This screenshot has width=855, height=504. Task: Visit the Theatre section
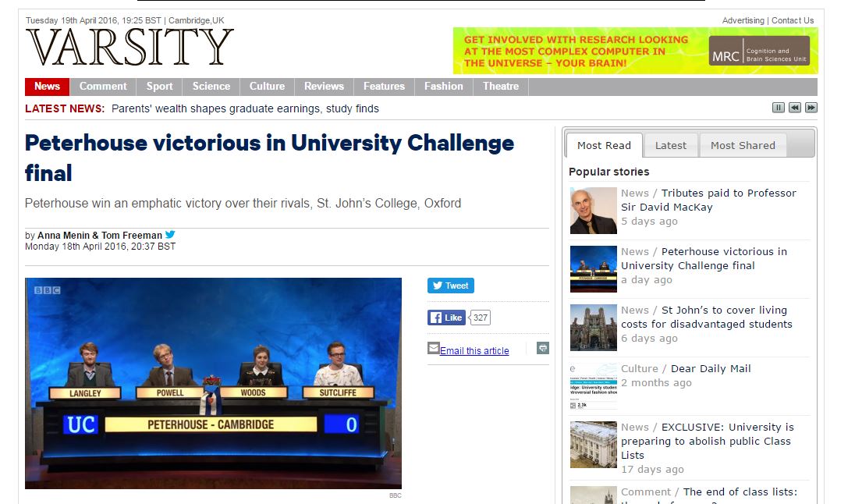pos(501,87)
